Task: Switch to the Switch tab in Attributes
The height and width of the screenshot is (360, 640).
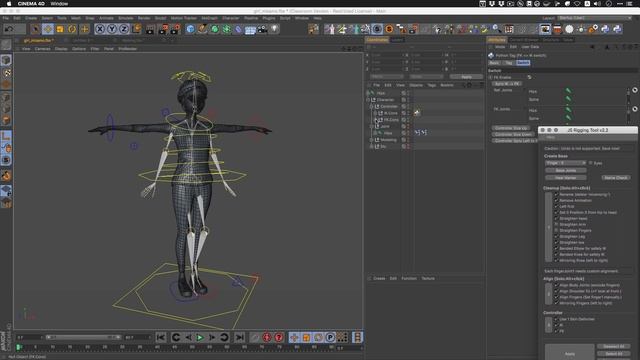Action: [523, 63]
